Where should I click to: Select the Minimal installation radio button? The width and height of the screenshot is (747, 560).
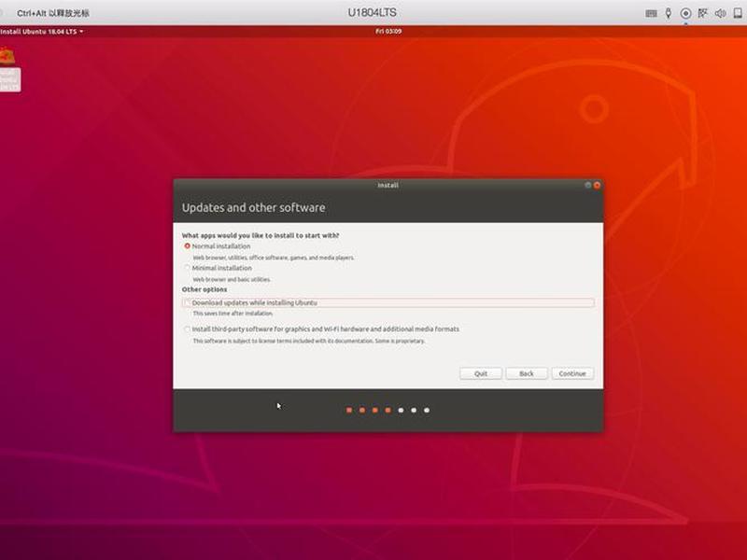(188, 268)
